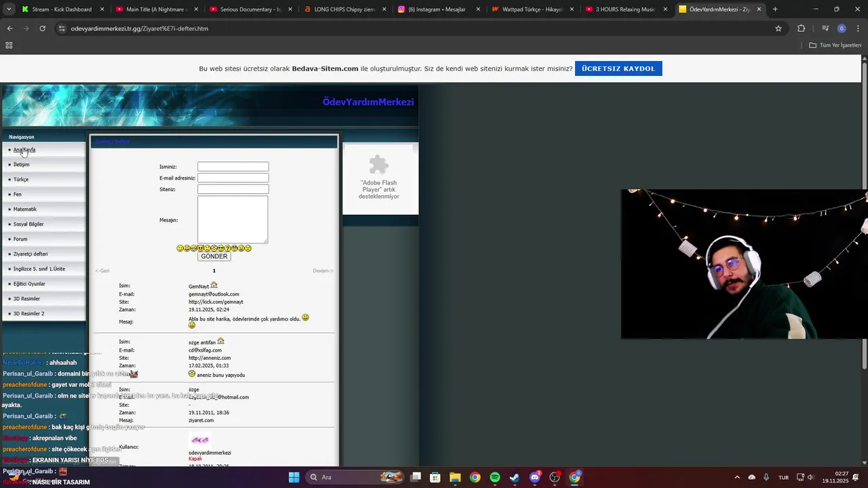Switch to the 3 HOURS Relaxing Music tab
This screenshot has height=488, width=868.
coord(627,9)
